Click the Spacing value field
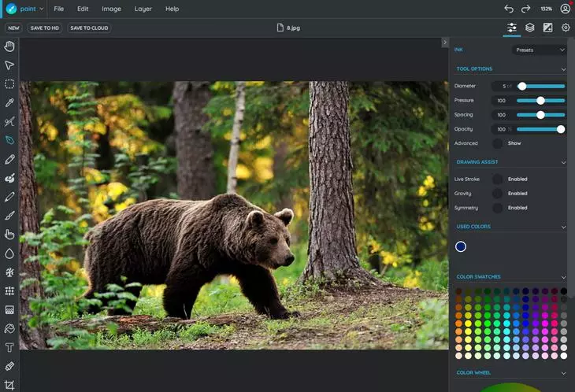 503,115
